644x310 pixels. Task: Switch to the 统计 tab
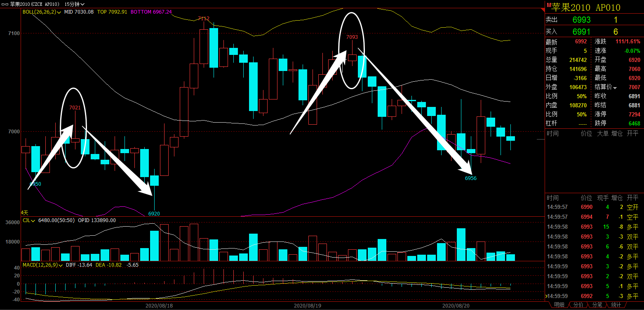point(616,305)
